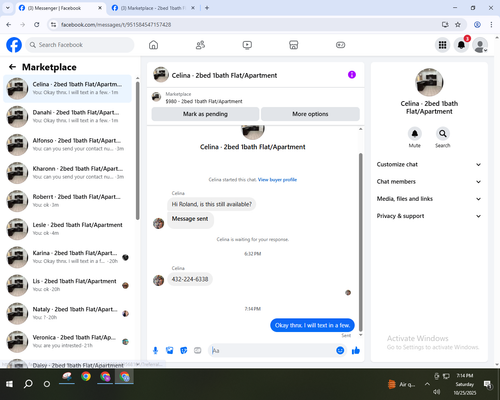This screenshot has height=400, width=500.
Task: Open the large listing photo in the info panel
Action: coord(429,82)
